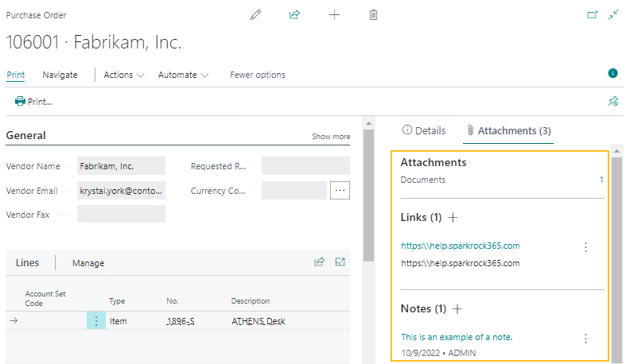
Task: Open row options for ATHENS Desk line
Action: tap(96, 321)
